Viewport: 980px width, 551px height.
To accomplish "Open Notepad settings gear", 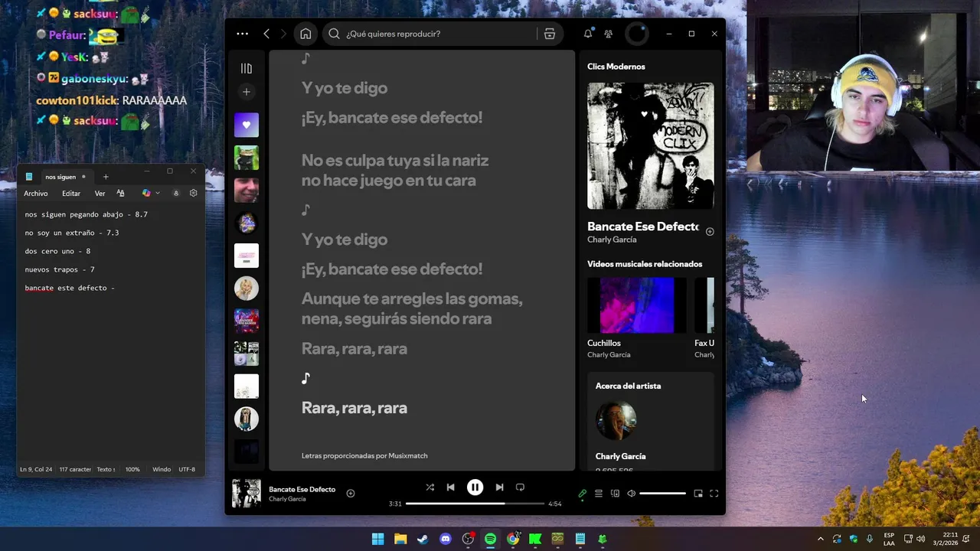I will [193, 194].
